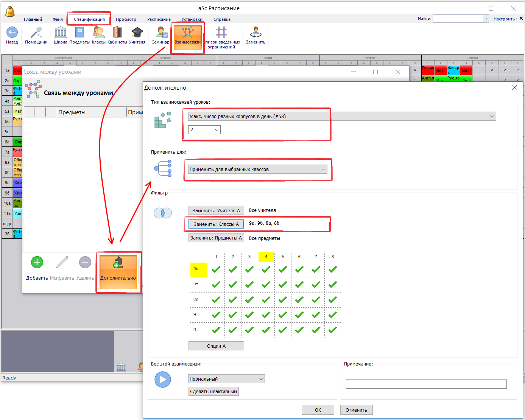Open the Предметы subjects icon
The image size is (525, 420).
[79, 33]
